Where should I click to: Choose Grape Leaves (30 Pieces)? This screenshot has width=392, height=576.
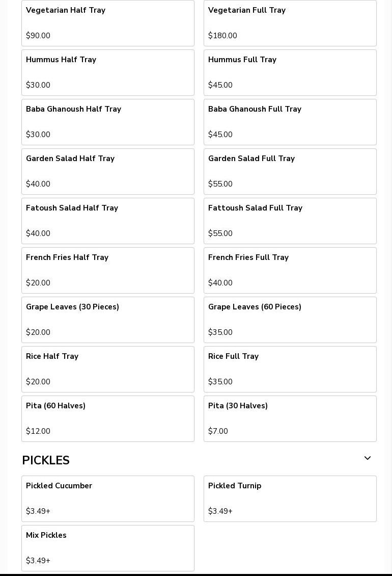coord(108,320)
